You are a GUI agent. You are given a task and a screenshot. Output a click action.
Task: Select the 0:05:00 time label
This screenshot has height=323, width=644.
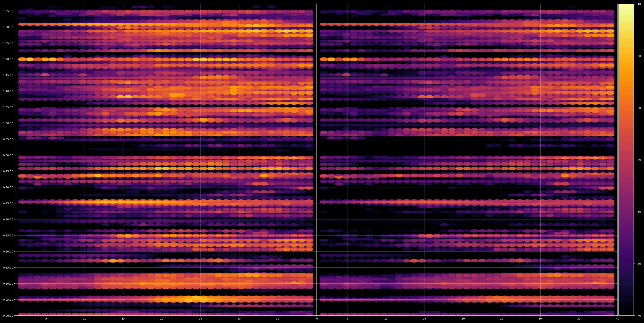pos(8,299)
